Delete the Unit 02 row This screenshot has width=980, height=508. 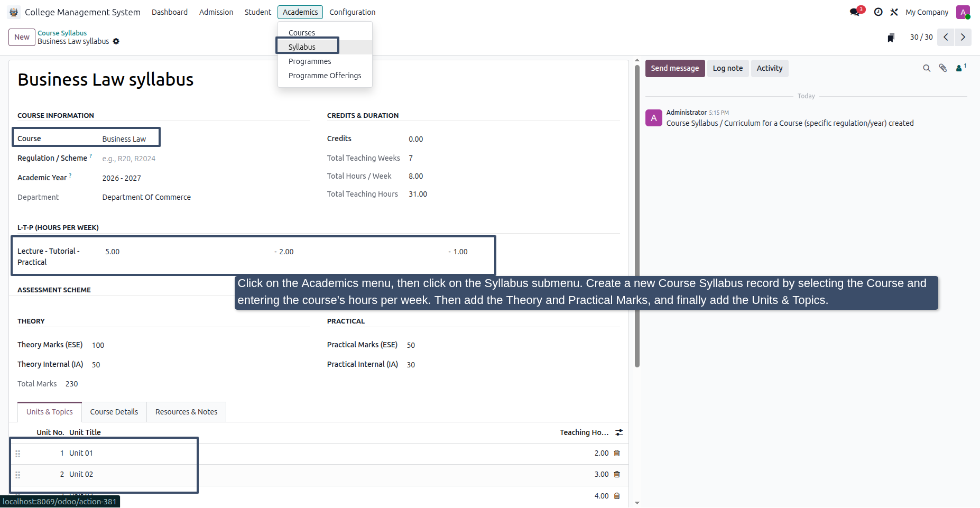point(617,474)
